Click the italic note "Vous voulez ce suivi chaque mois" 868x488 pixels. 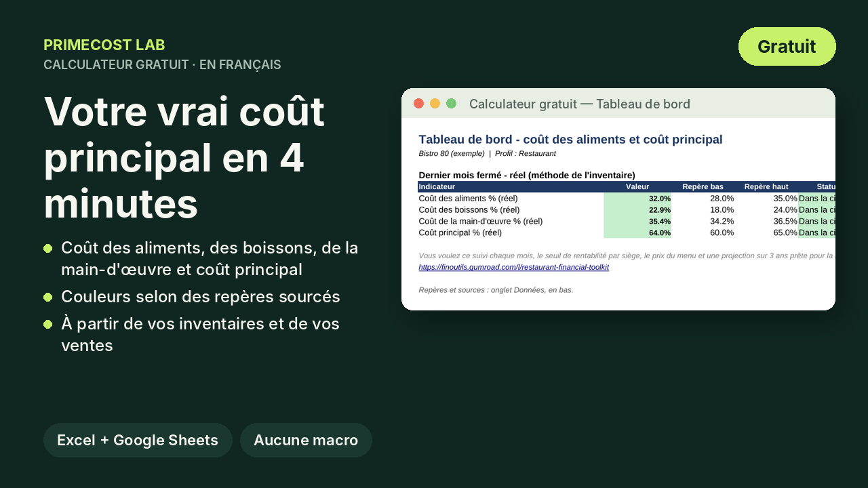627,256
